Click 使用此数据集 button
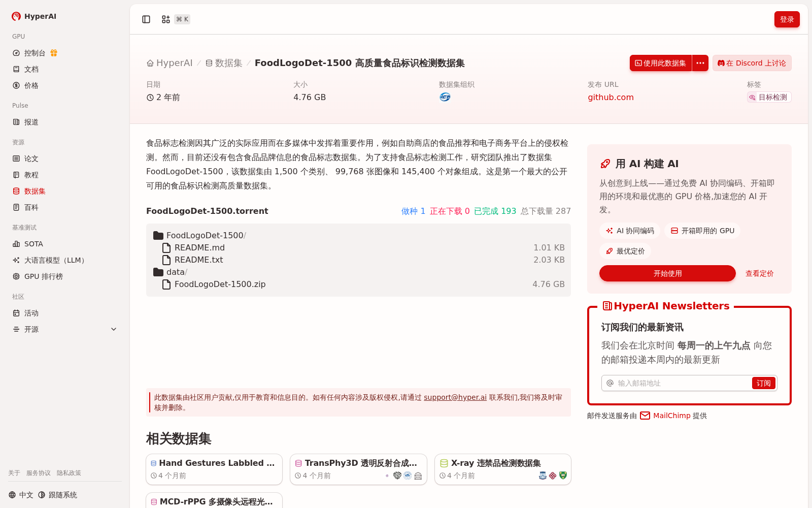 [660, 63]
